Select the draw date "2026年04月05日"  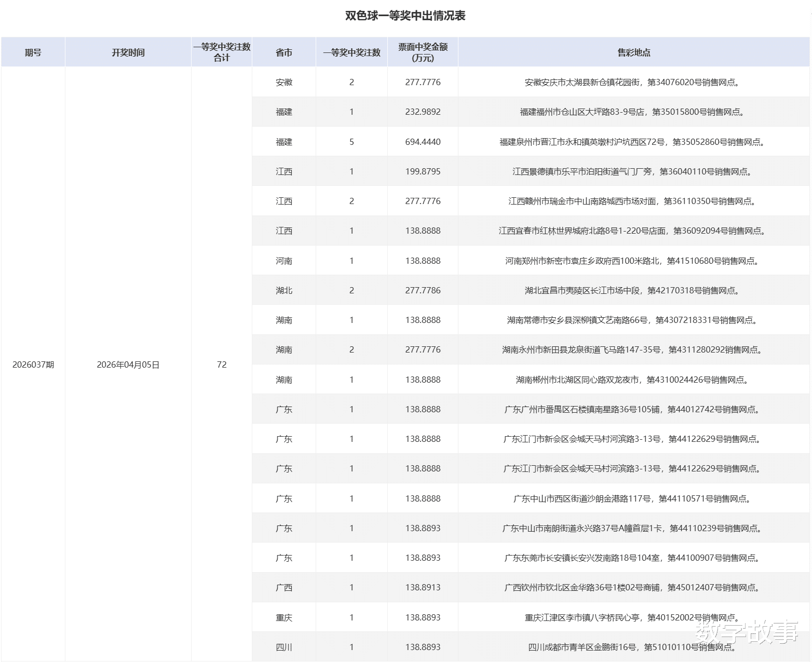point(128,364)
